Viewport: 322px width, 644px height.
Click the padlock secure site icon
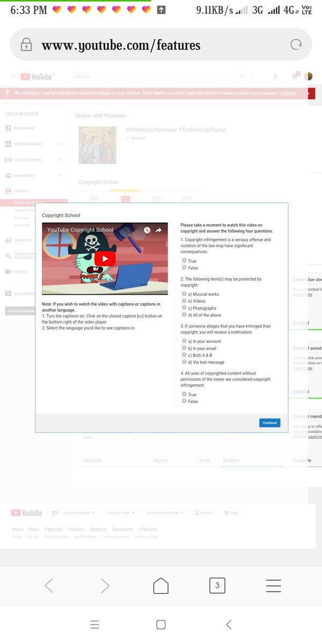(26, 45)
